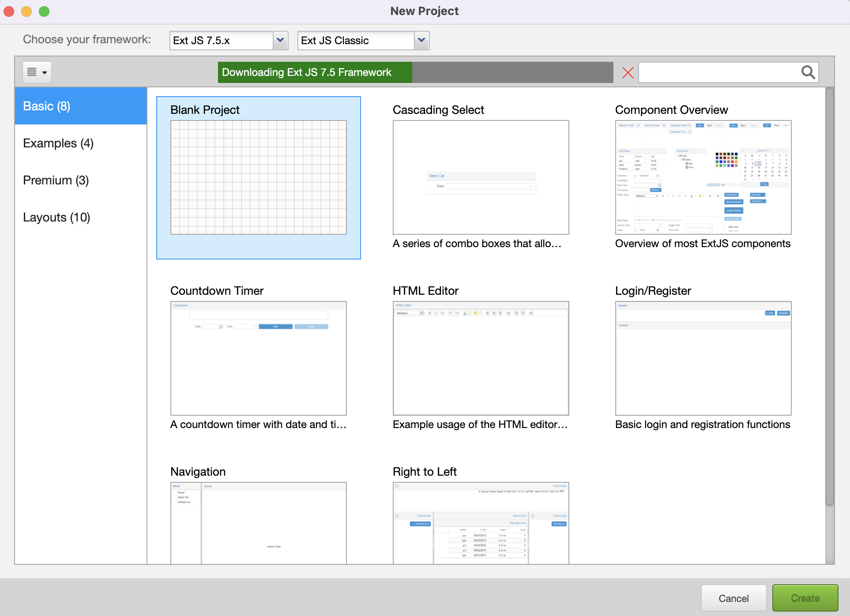The width and height of the screenshot is (850, 616).
Task: Show the Layouts (10) category
Action: tap(81, 217)
